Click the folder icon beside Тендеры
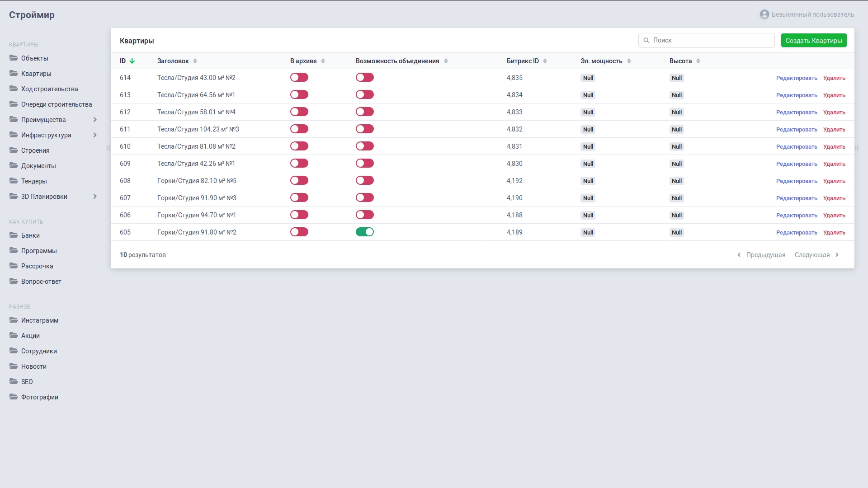Screen dimensions: 868x488 click(x=14, y=181)
